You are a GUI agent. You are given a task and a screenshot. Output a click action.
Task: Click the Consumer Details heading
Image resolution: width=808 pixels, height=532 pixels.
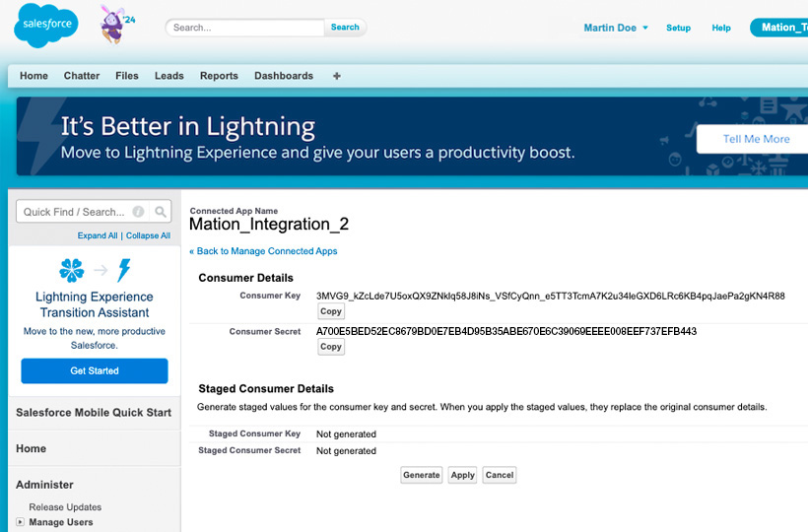(245, 278)
